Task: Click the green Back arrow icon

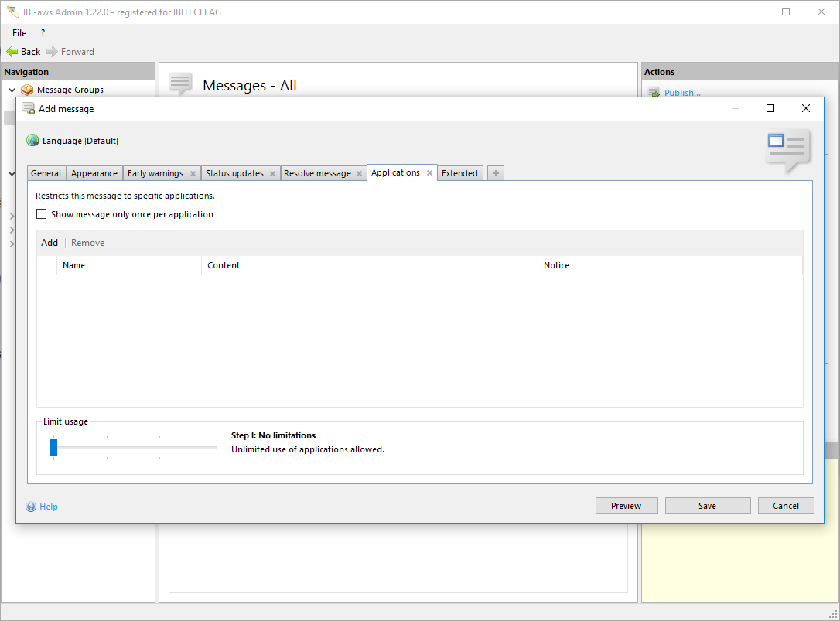Action: (12, 52)
